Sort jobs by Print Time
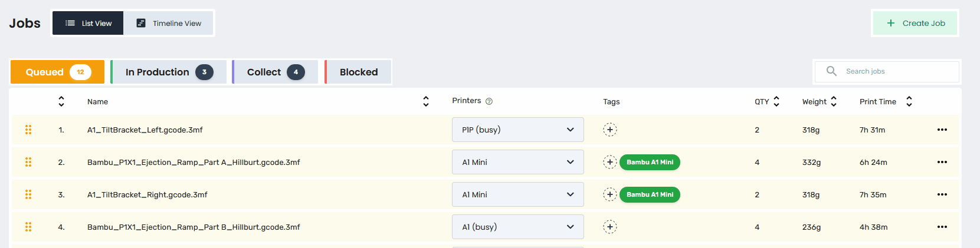 click(909, 101)
